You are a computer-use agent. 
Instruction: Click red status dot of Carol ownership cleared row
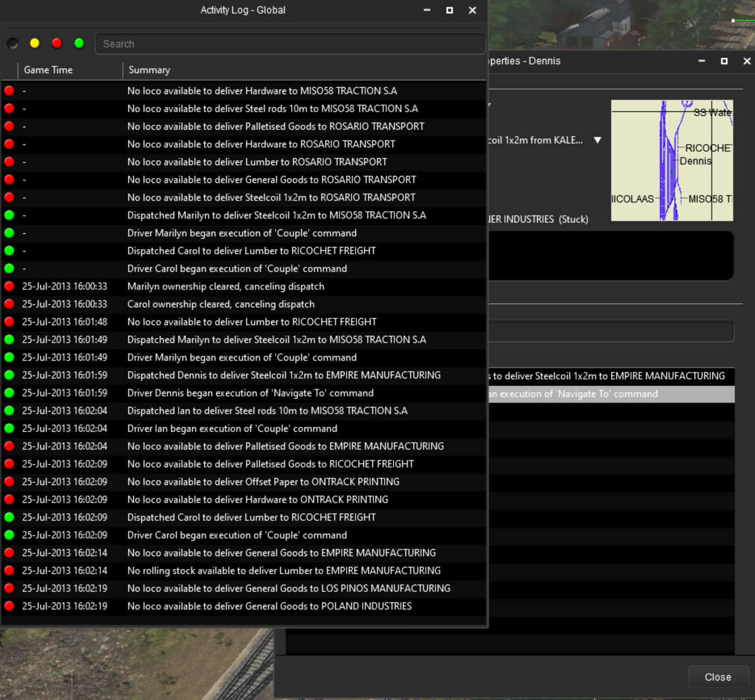point(9,304)
